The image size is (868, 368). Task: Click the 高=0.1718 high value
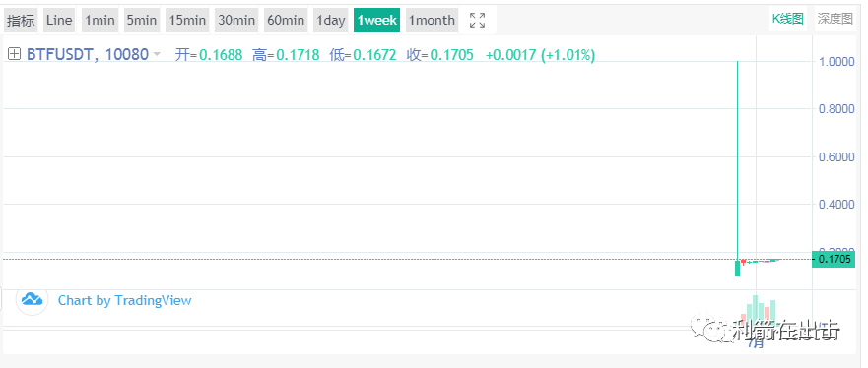[286, 55]
